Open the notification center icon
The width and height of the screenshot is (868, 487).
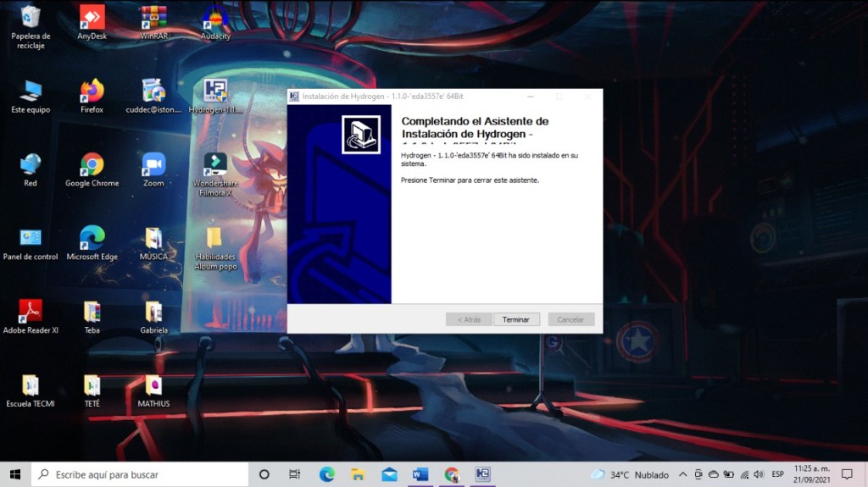[x=846, y=474]
